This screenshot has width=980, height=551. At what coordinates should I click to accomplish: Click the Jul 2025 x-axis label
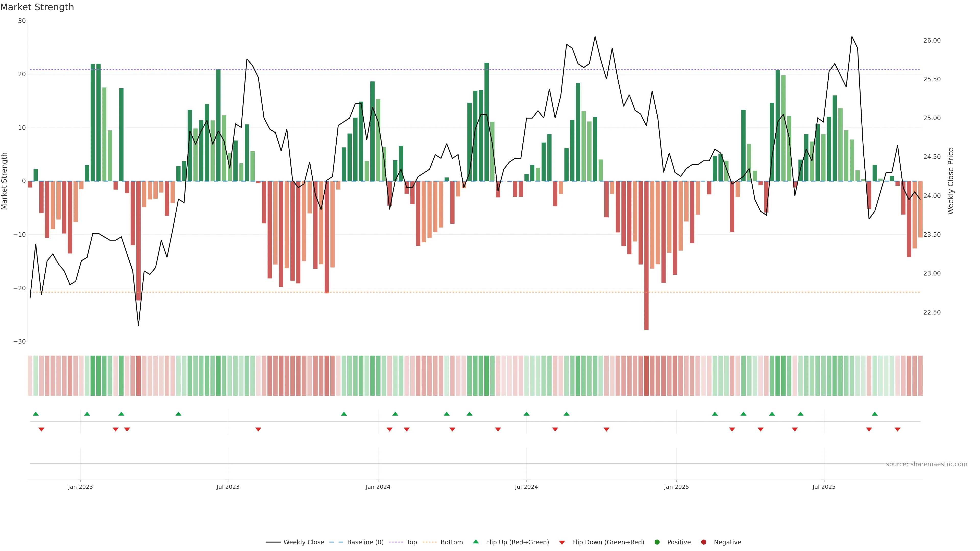click(824, 487)
